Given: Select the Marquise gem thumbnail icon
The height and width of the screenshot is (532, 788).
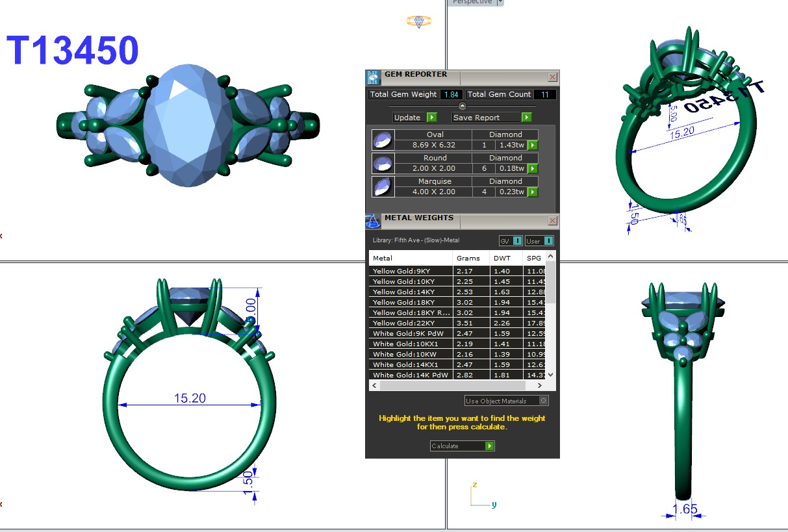Looking at the screenshot, I should [383, 186].
